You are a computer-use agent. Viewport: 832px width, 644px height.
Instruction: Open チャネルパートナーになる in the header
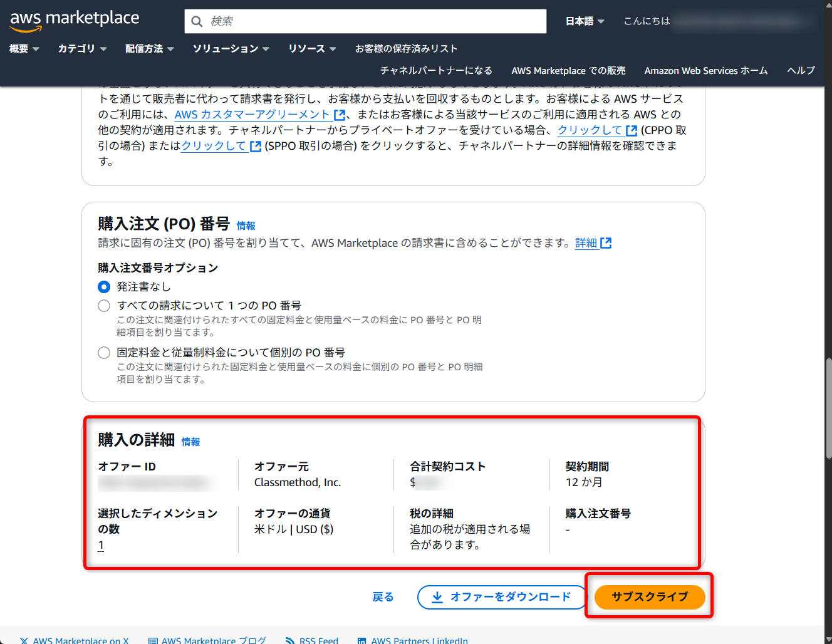(x=436, y=70)
